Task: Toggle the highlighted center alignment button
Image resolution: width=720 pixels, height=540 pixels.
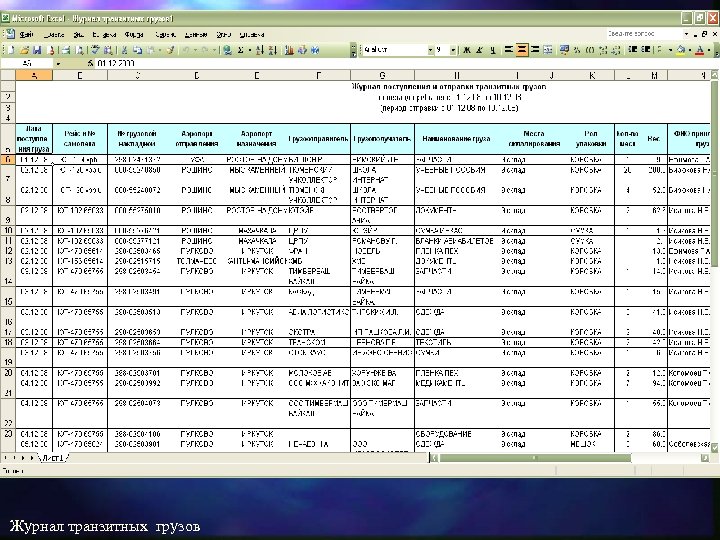Action: click(x=522, y=50)
